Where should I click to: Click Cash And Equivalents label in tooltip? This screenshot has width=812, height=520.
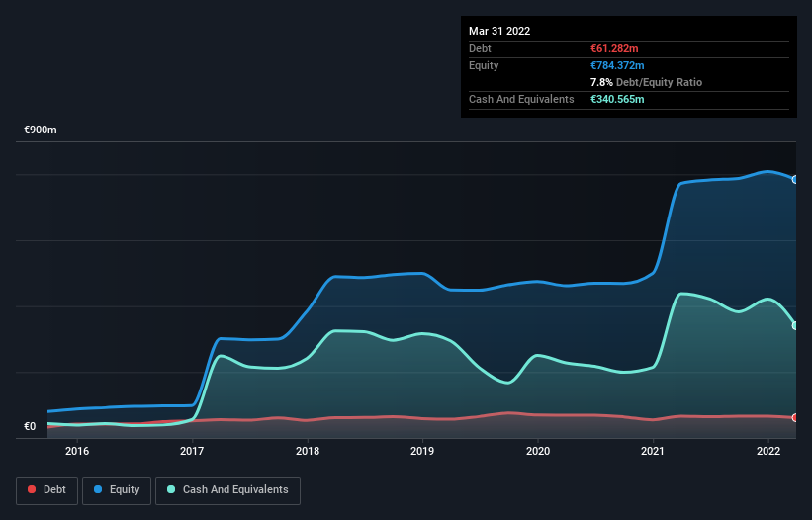(x=521, y=99)
